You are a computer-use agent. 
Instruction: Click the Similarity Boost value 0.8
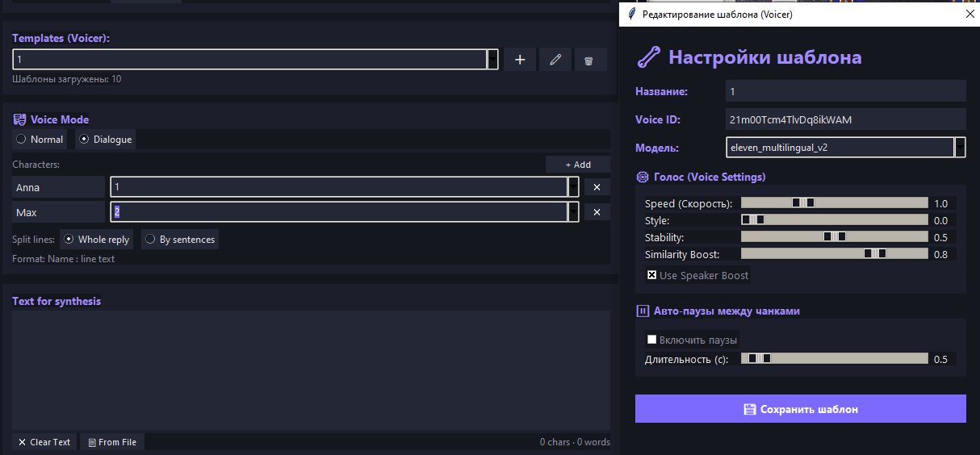pos(940,254)
